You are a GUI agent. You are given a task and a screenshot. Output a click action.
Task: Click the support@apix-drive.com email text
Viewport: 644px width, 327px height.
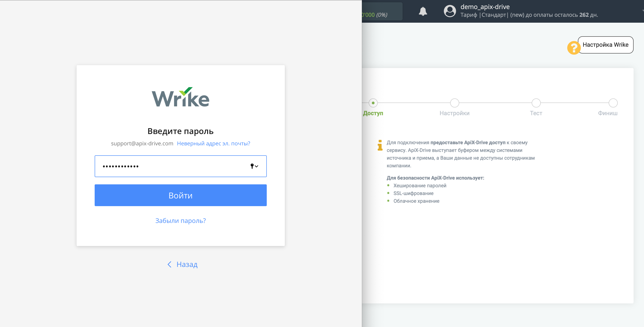click(x=142, y=144)
